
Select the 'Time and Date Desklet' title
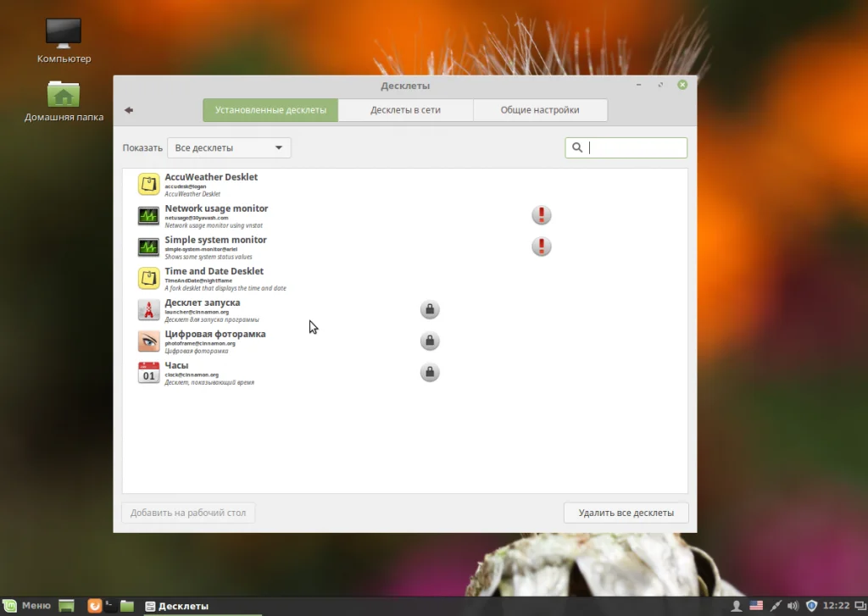(x=214, y=271)
